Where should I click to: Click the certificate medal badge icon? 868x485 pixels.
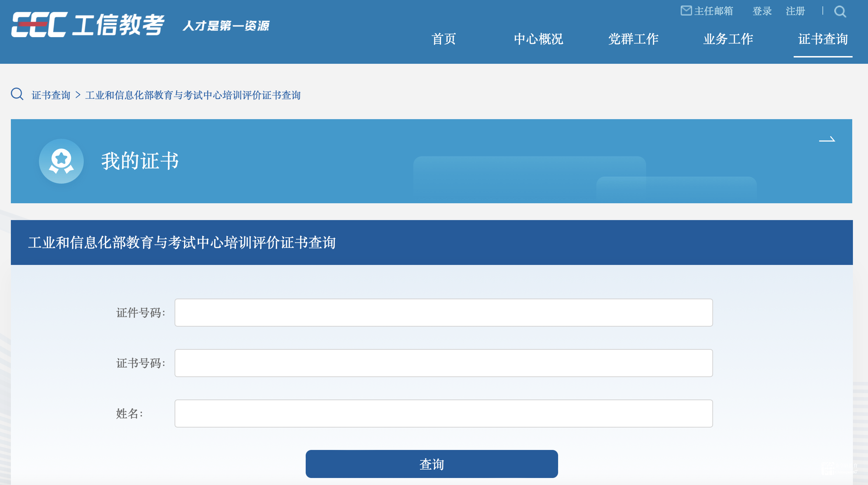coord(61,161)
